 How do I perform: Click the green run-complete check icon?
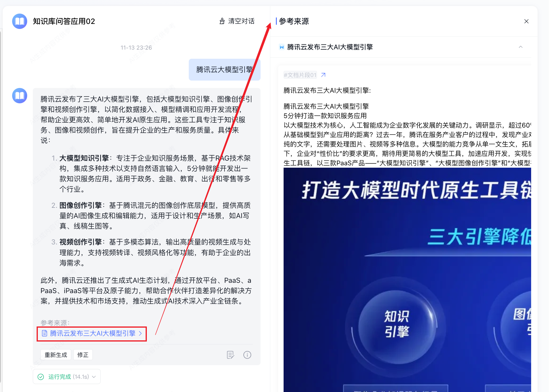pos(41,377)
